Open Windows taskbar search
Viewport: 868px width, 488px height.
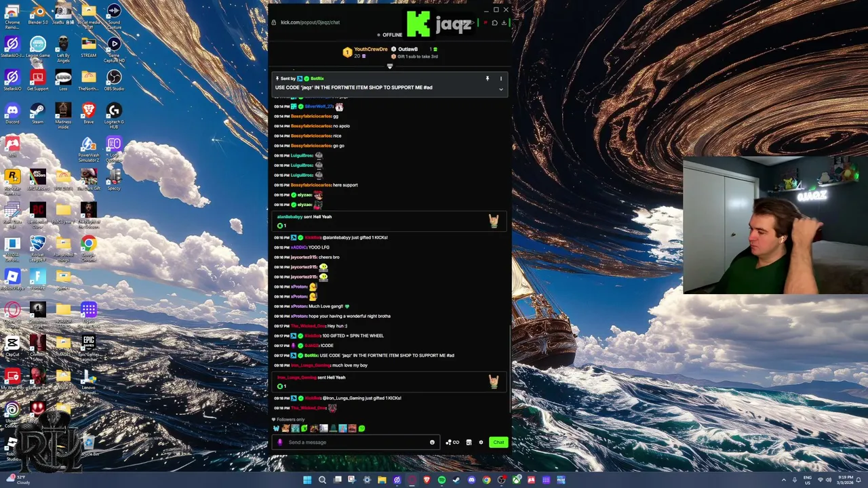(322, 480)
